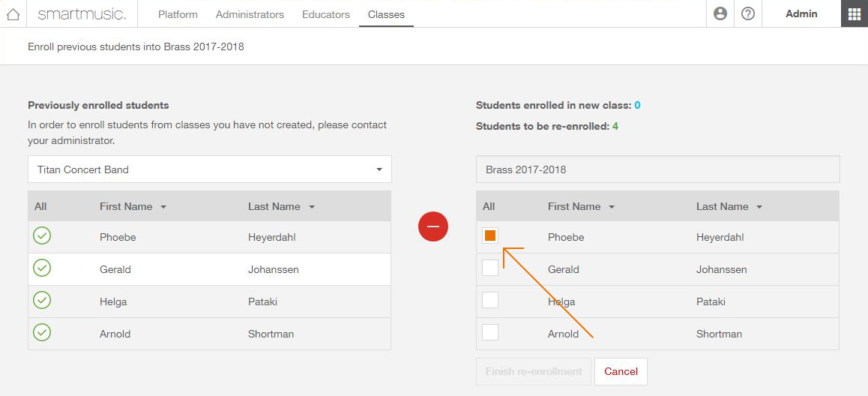
Task: Sort previous students by First Name arrow
Action: [163, 207]
